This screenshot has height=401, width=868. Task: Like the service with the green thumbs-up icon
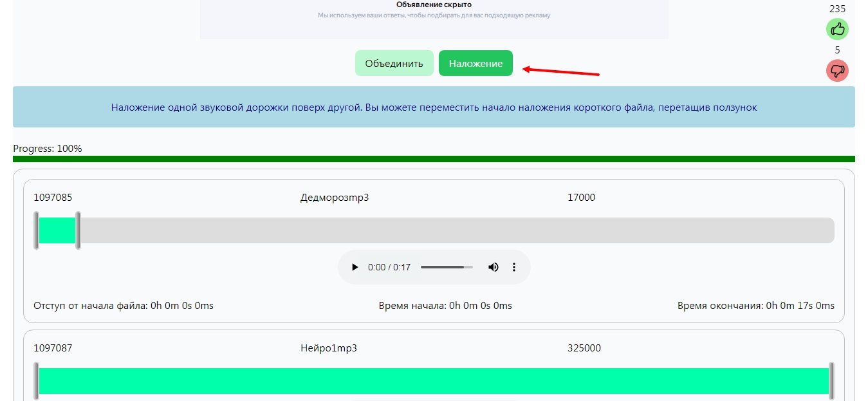837,29
